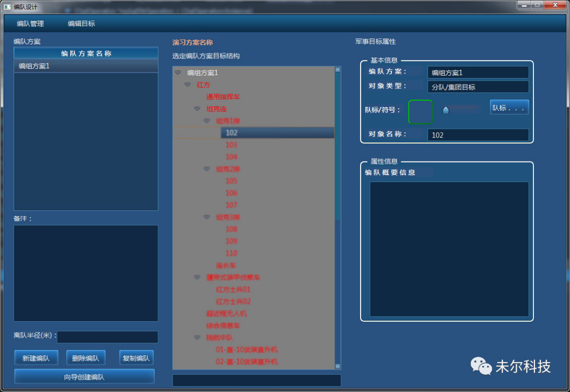Screen dimensions: 570x392
Task: Collapse the 红方 tree branch
Action: point(187,85)
